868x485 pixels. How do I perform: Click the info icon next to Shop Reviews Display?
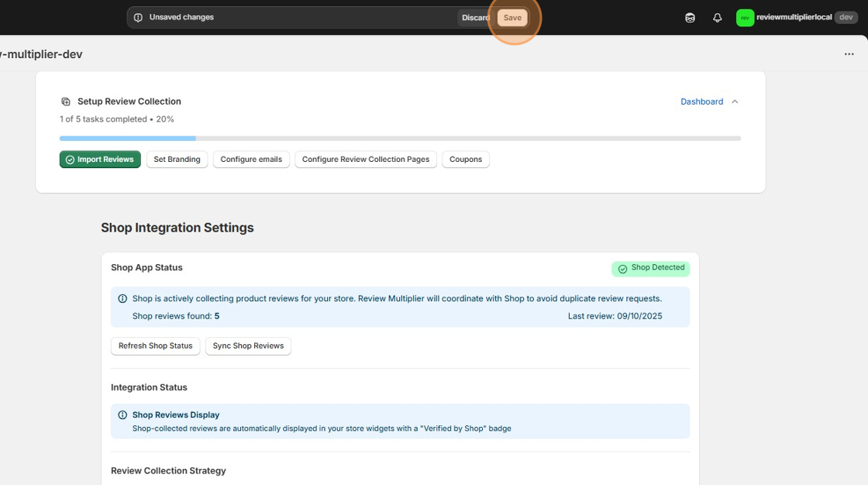click(x=122, y=414)
